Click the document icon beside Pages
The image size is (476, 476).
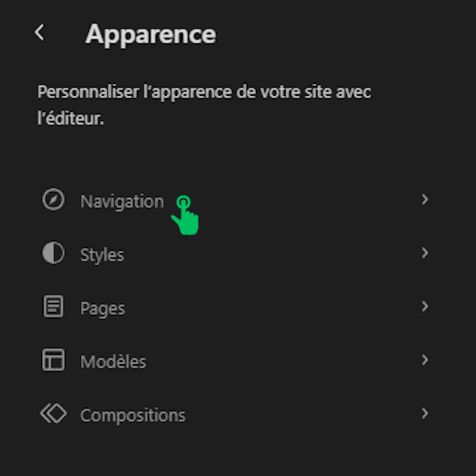(53, 308)
